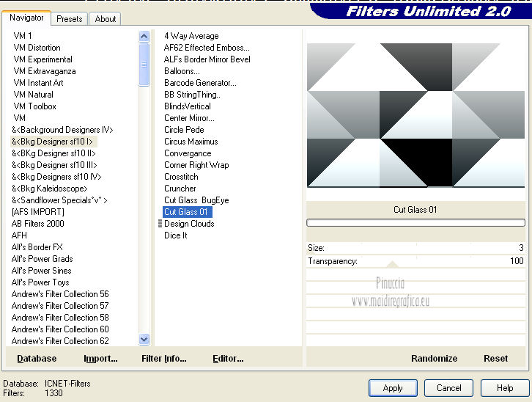Select VM Instant Art category
This screenshot has width=532, height=402.
click(x=38, y=83)
